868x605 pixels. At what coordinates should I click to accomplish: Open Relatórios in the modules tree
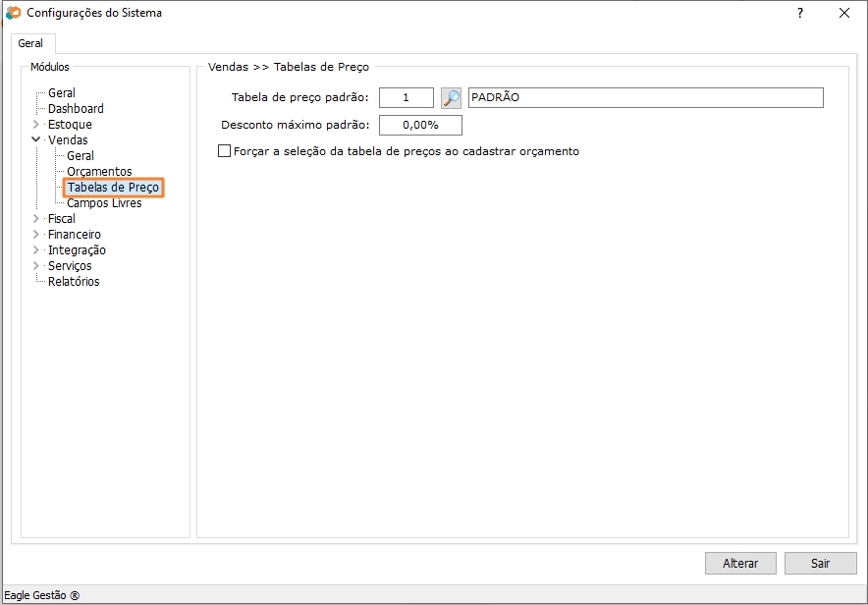[74, 282]
